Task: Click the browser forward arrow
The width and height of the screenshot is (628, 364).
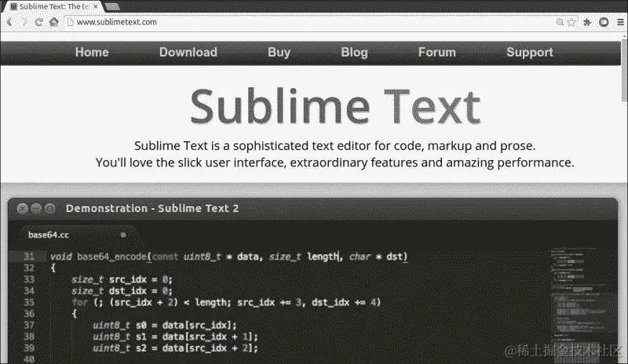Action: (24, 22)
